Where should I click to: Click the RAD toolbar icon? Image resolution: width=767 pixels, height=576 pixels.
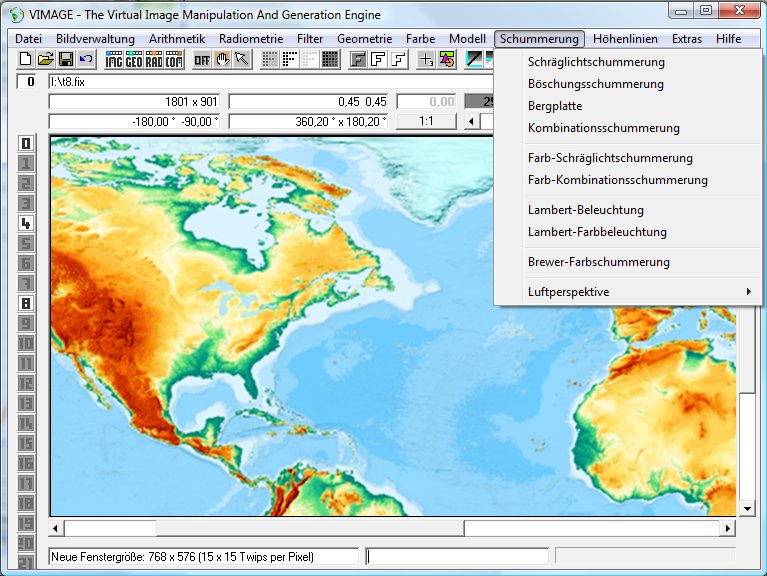(x=154, y=60)
